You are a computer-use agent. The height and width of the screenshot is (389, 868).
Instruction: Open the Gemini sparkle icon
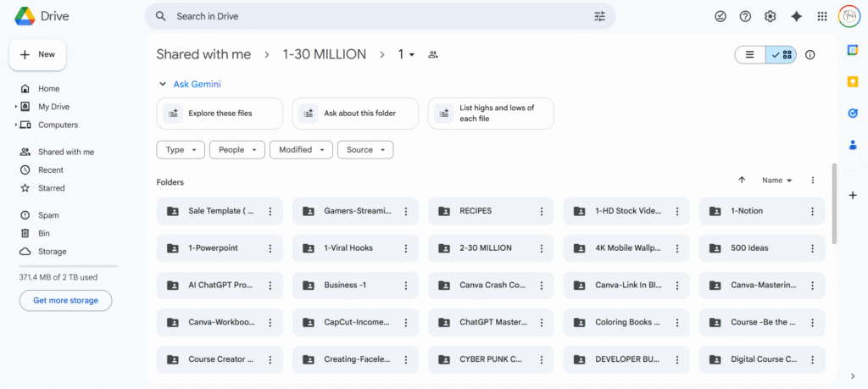pos(796,16)
